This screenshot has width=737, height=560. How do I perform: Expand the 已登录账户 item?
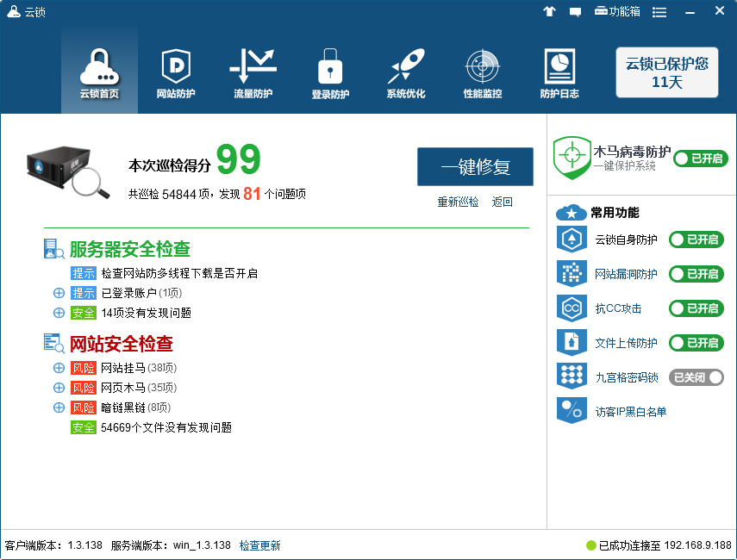tap(59, 293)
